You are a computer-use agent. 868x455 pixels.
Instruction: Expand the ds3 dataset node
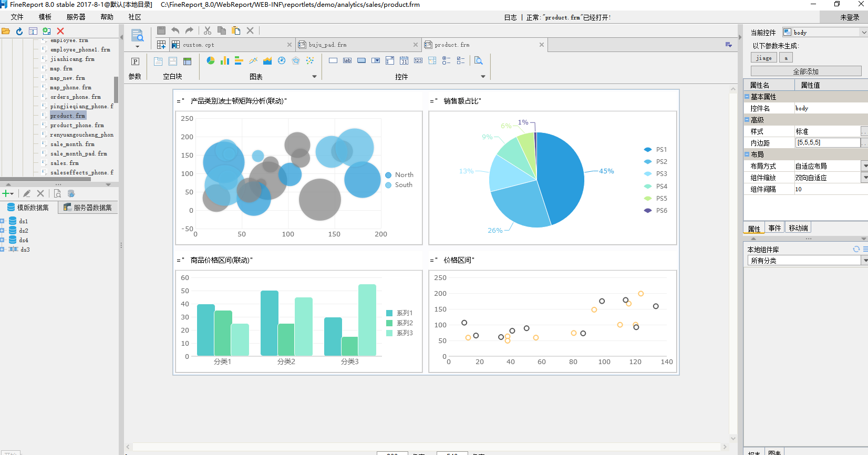[2, 249]
